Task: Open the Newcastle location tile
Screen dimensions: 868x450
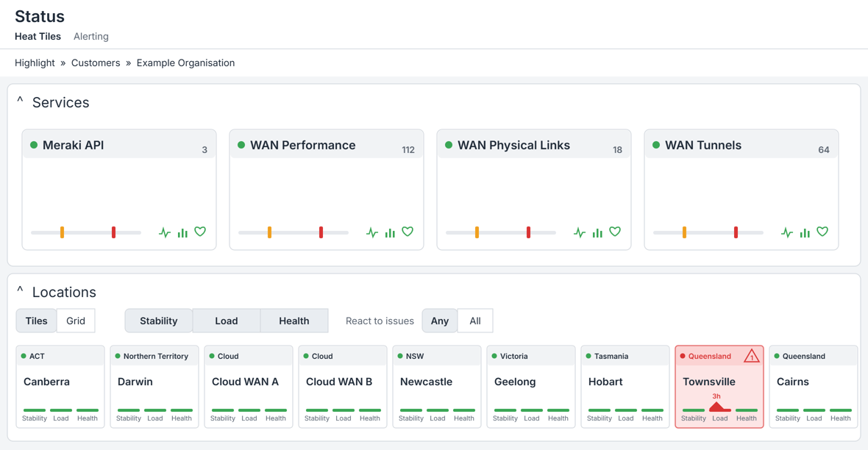Action: click(437, 387)
